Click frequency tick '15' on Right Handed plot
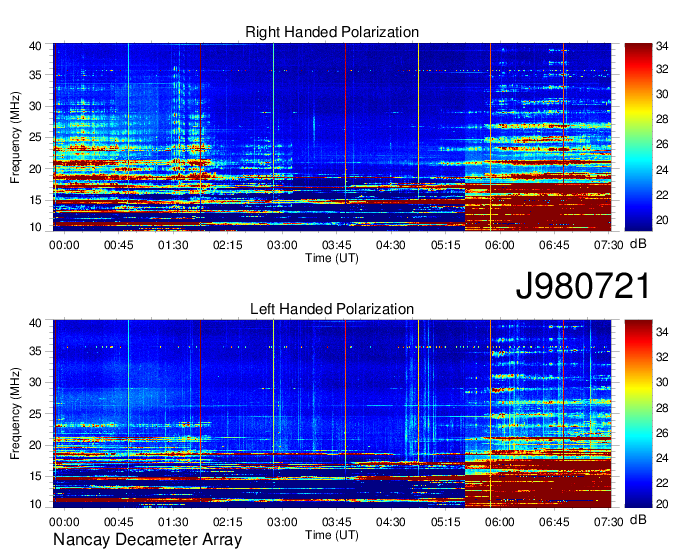The height and width of the screenshot is (552, 680). pos(35,200)
